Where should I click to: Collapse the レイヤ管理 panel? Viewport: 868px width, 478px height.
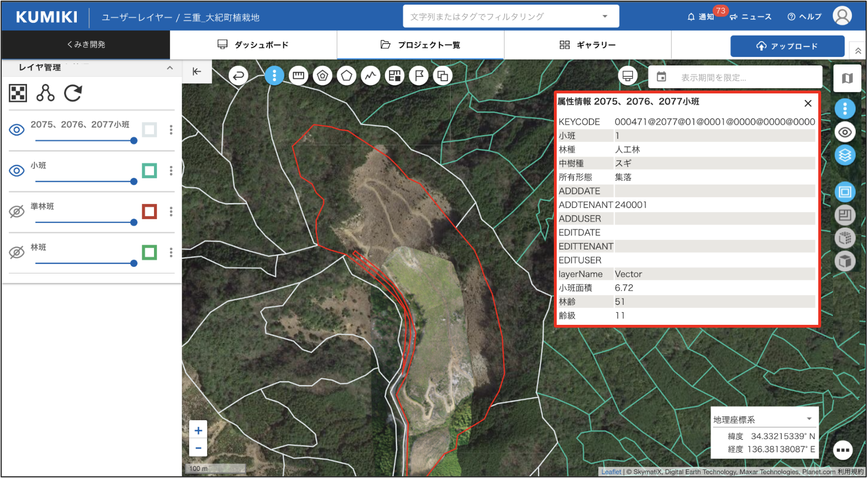click(170, 68)
